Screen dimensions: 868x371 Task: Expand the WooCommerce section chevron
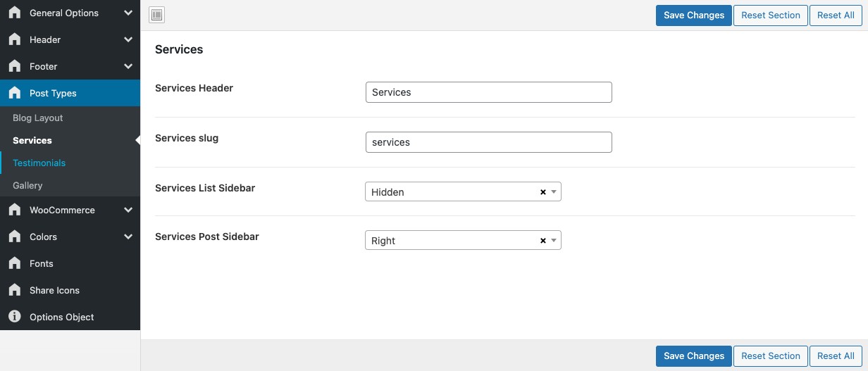pyautogui.click(x=128, y=210)
